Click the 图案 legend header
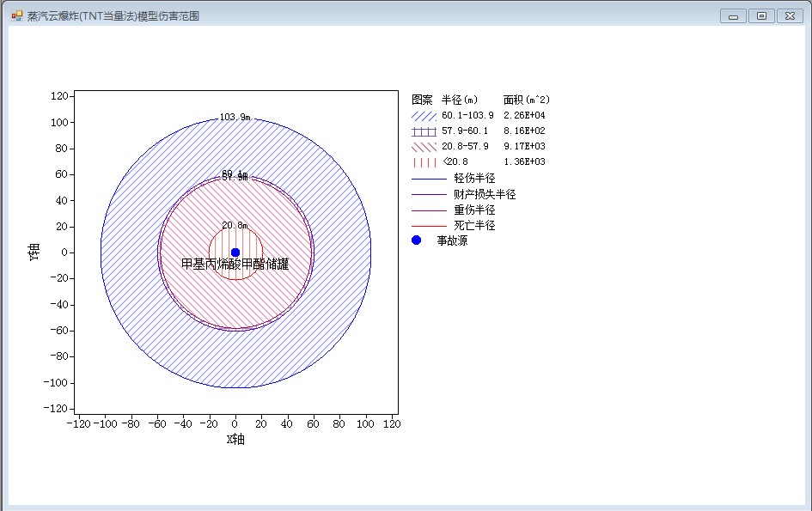Screen dimensions: 812x511 point(422,100)
